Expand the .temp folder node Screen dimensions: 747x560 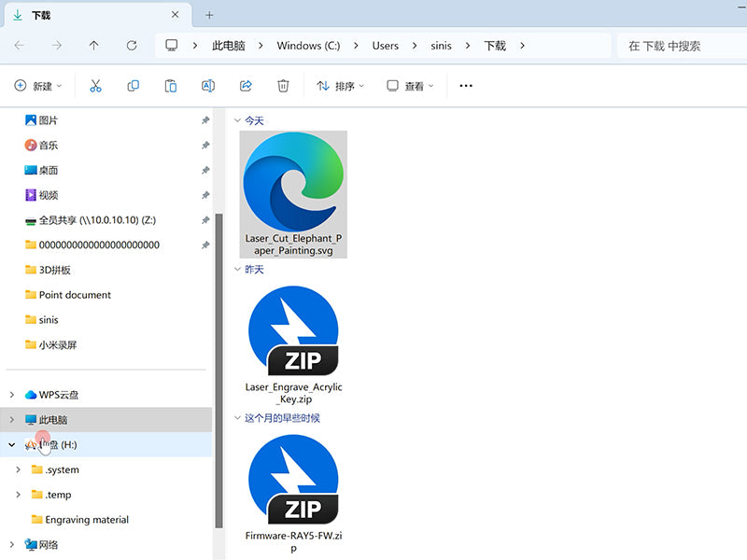18,495
